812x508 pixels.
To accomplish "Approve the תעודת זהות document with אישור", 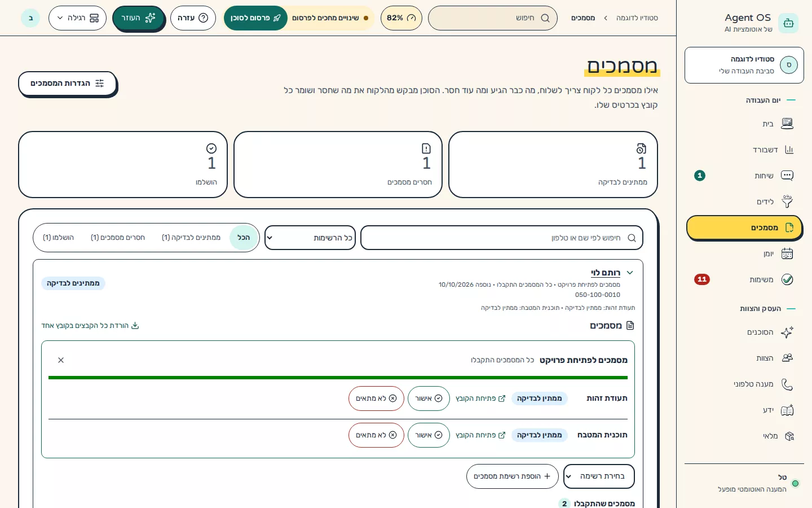I will (429, 398).
